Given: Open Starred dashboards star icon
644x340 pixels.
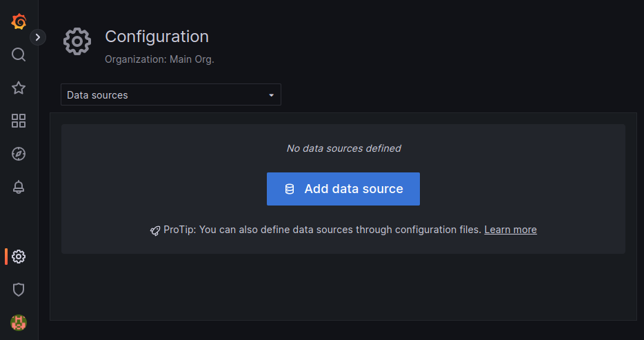Looking at the screenshot, I should (19, 88).
